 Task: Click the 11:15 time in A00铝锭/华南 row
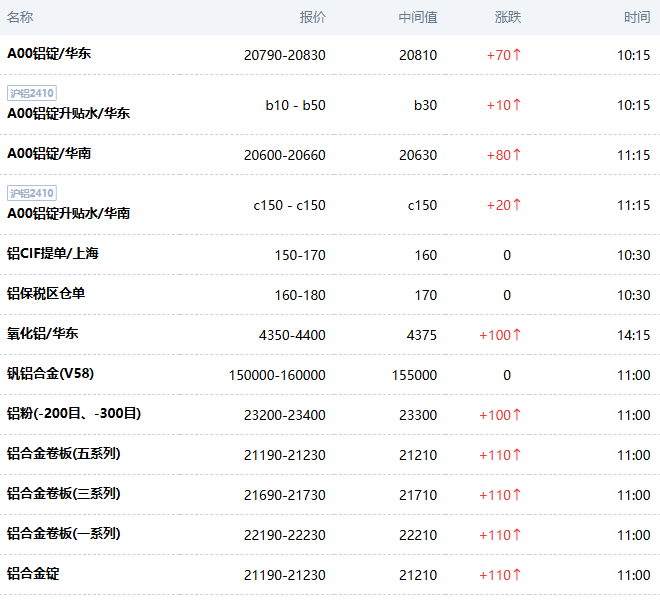(633, 155)
